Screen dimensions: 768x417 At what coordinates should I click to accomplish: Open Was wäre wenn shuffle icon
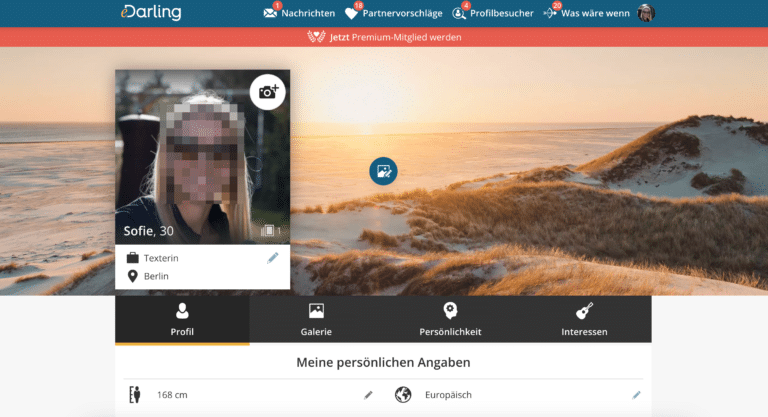coord(550,14)
